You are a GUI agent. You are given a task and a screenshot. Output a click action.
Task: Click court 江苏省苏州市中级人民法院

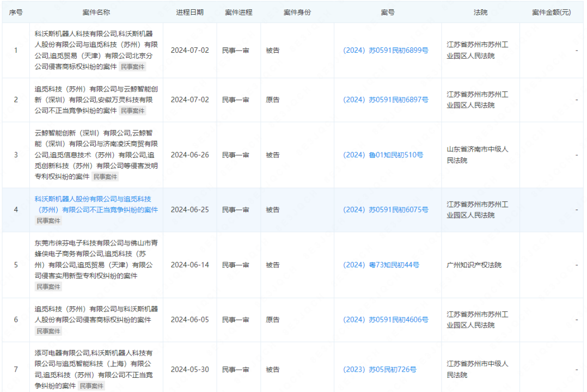[478, 370]
